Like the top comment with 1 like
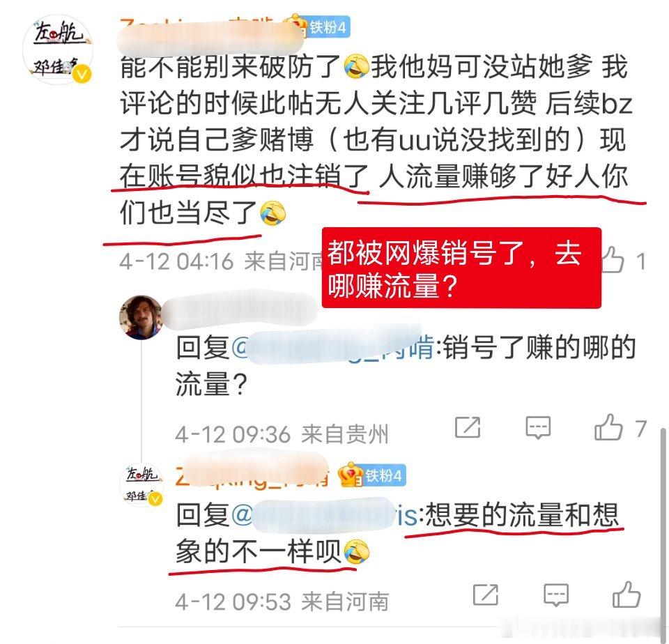 (x=613, y=259)
